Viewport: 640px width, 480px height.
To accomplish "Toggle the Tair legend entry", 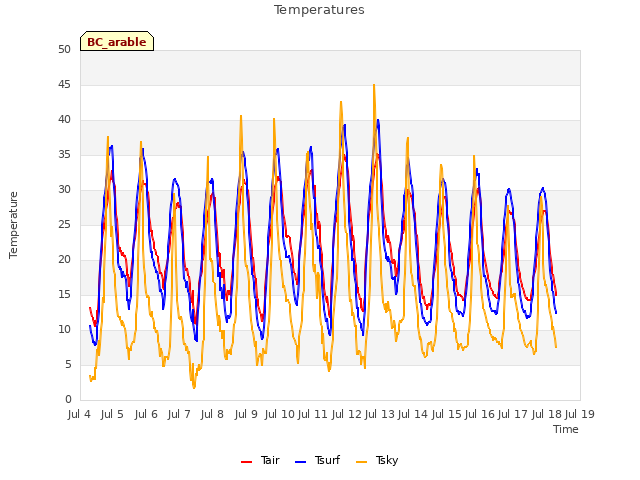I will [260, 460].
